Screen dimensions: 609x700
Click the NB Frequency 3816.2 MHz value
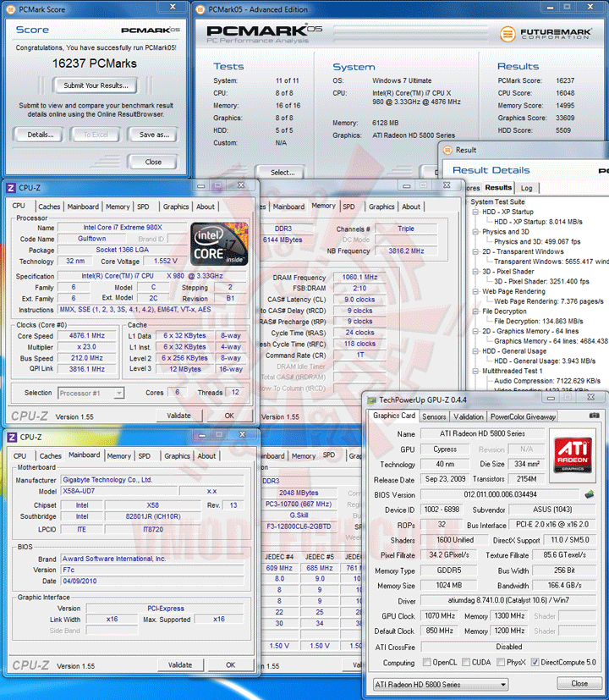[x=406, y=251]
